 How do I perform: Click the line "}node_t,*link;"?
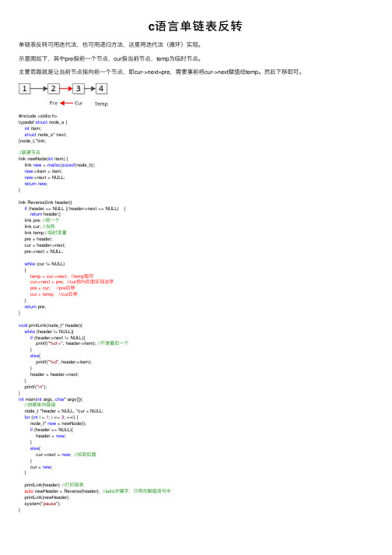32,141
